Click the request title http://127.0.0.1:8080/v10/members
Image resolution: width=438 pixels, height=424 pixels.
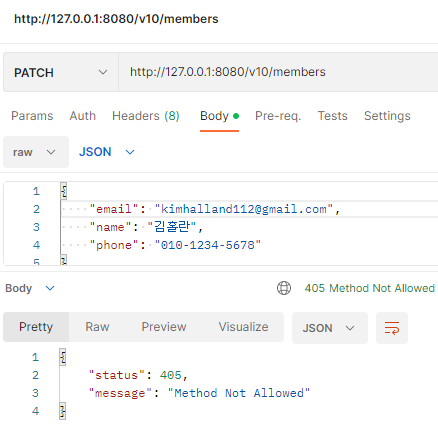click(116, 19)
